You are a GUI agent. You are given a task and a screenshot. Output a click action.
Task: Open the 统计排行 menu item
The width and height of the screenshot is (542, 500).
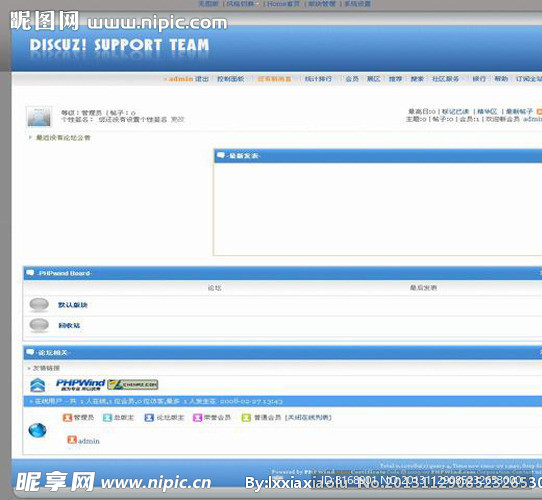tap(318, 79)
